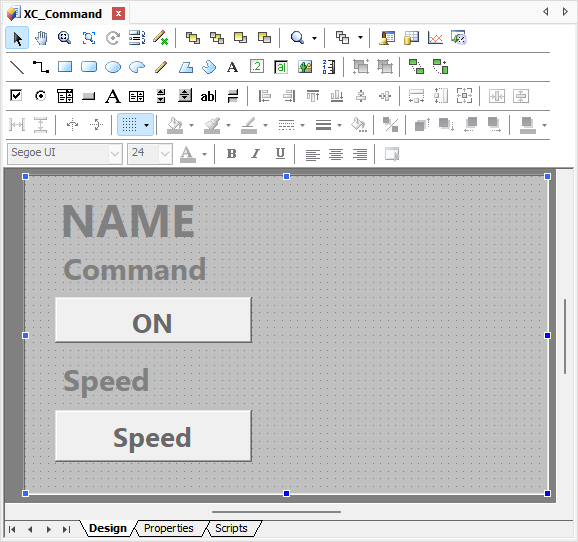The width and height of the screenshot is (578, 542).
Task: Pick the polyline connector tool
Action: tap(41, 67)
